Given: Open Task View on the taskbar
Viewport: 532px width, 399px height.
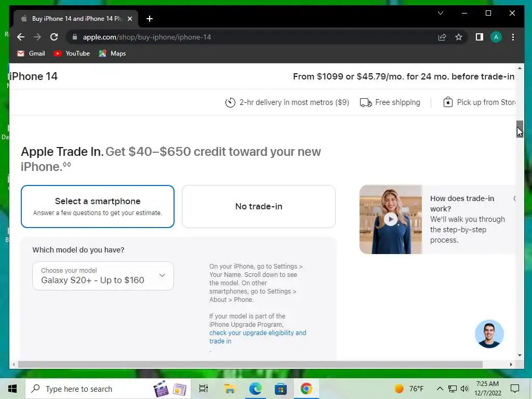Looking at the screenshot, I should coord(204,389).
